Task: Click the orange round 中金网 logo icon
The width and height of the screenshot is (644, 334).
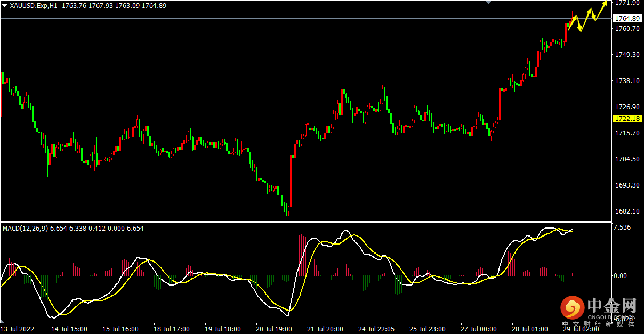Action: pos(572,307)
